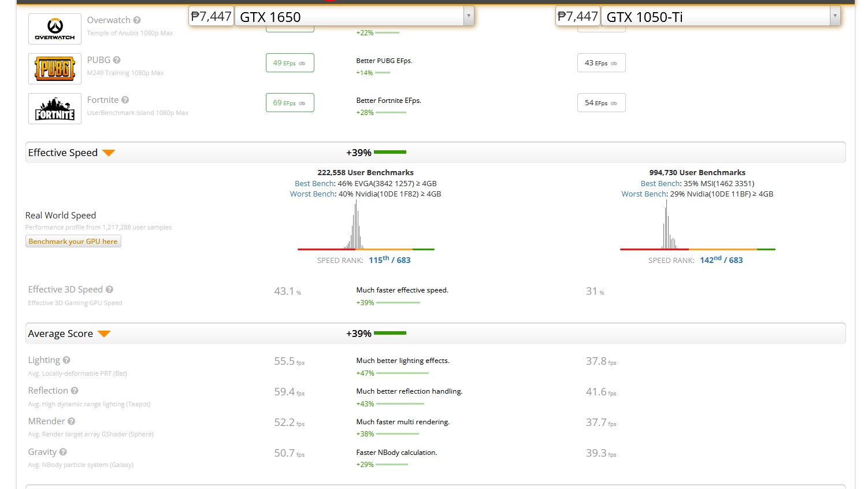The image size is (868, 489).
Task: Click the Gravity row label
Action: click(42, 452)
